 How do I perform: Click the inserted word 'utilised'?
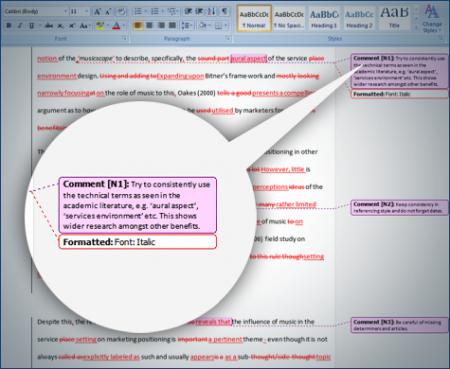[x=222, y=110]
